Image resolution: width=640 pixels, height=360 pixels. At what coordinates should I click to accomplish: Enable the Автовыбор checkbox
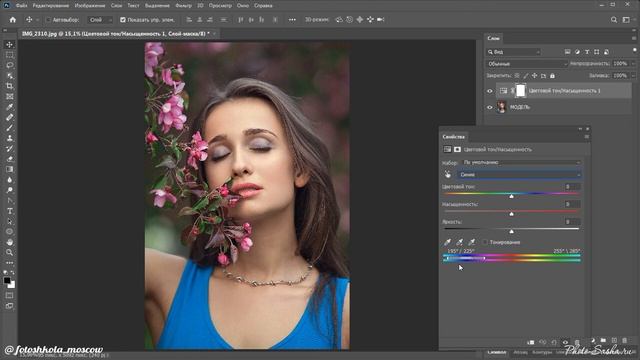pyautogui.click(x=48, y=20)
